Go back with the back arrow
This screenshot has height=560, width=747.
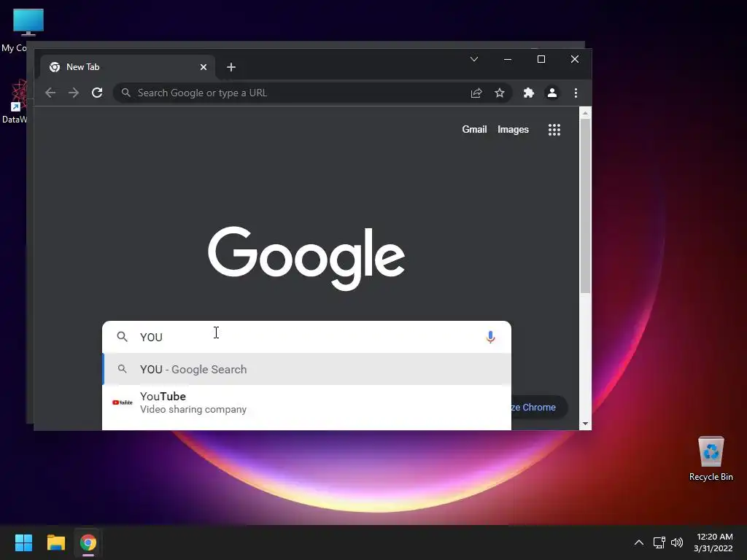click(x=50, y=93)
